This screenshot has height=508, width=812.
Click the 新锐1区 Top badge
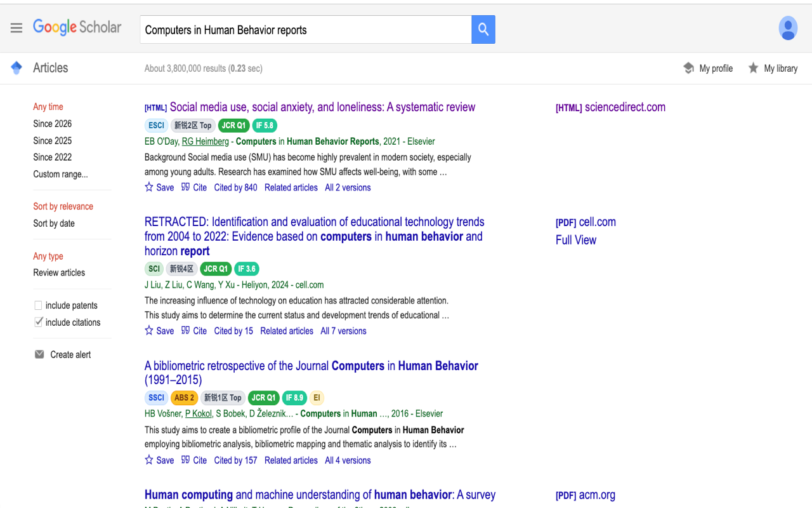(x=223, y=398)
